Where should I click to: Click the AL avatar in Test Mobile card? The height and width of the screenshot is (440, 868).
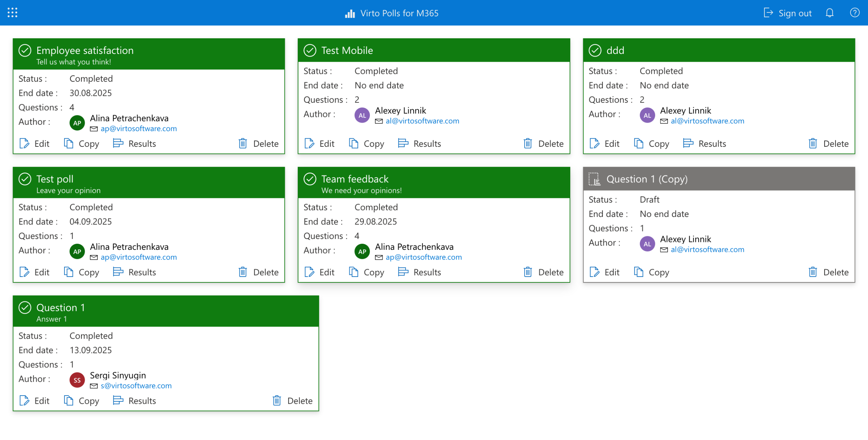tap(362, 115)
